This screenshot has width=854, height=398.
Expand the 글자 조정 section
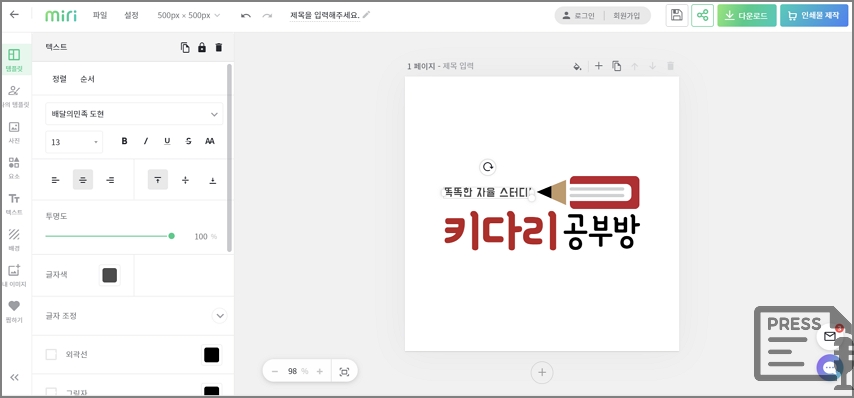click(x=219, y=316)
